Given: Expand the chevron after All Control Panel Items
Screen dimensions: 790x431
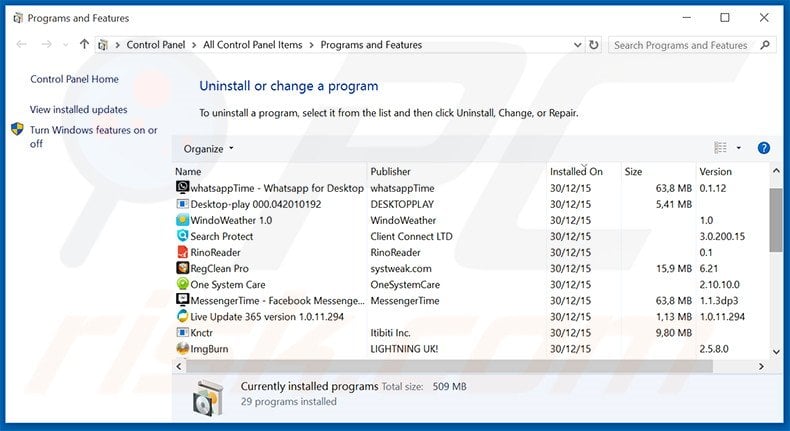Looking at the screenshot, I should tap(311, 45).
